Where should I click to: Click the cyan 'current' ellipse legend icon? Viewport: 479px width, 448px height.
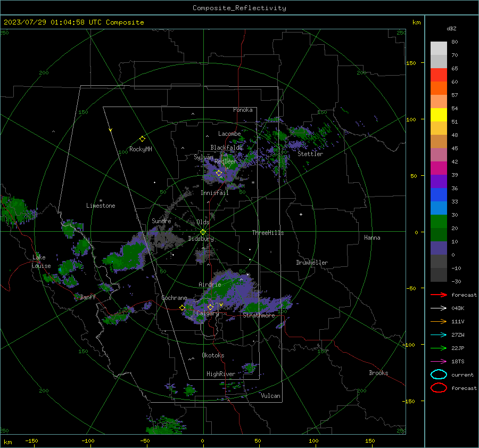pos(439,374)
